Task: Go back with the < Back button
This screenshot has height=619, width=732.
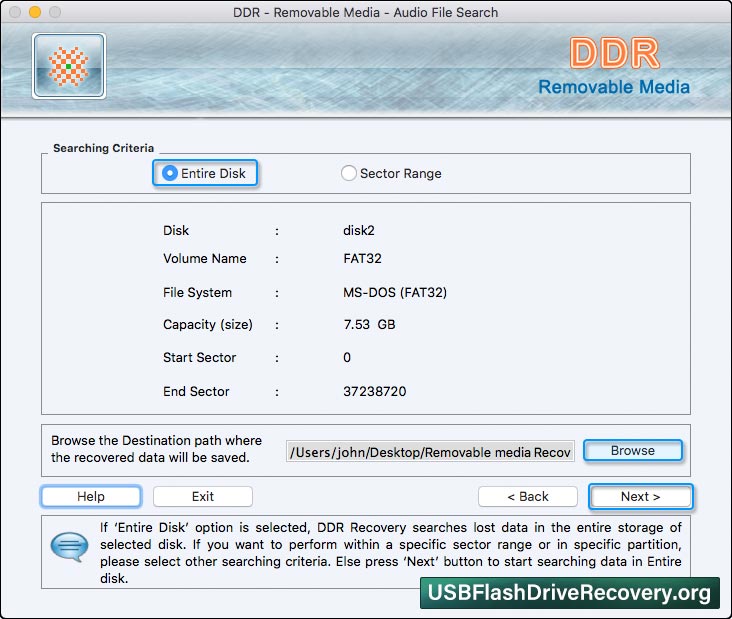Action: (528, 496)
